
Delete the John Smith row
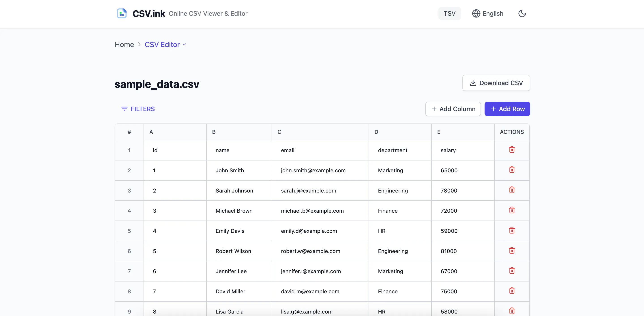point(512,170)
